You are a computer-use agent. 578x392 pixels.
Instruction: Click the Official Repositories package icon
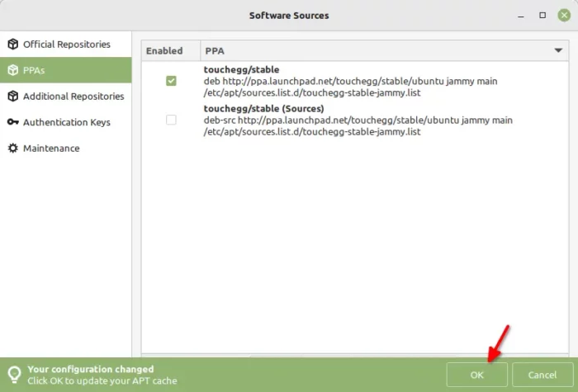point(13,45)
